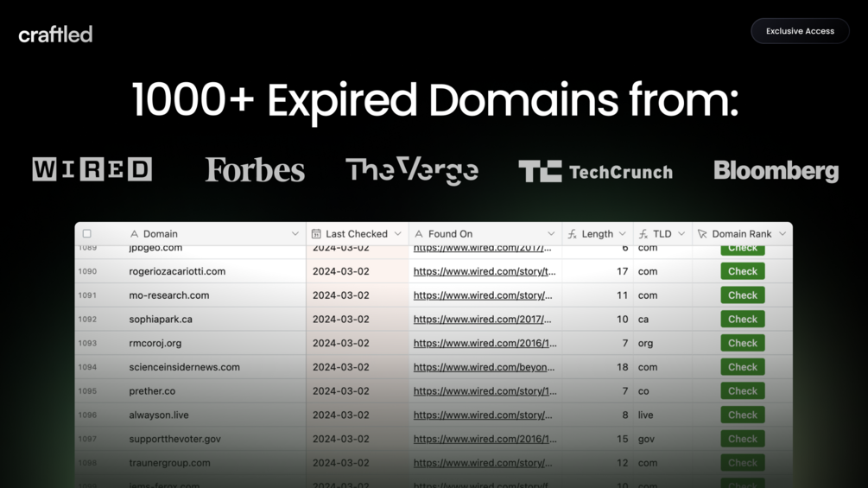Click the text-type icon beside Found On
The width and height of the screenshot is (868, 488).
click(x=419, y=234)
